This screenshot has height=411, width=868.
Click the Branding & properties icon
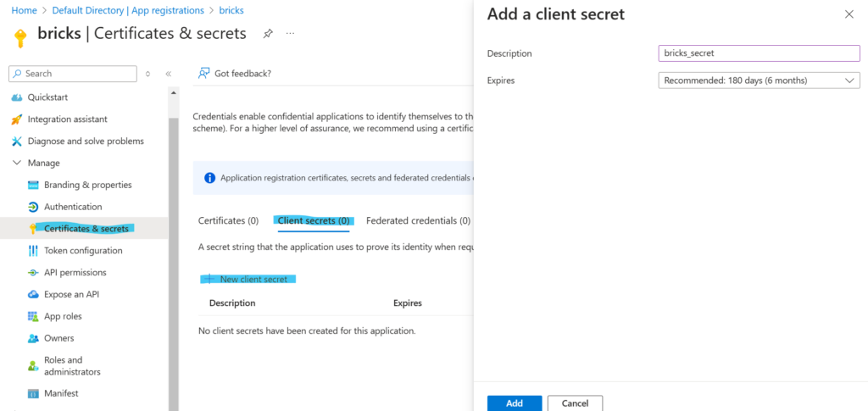click(x=33, y=185)
